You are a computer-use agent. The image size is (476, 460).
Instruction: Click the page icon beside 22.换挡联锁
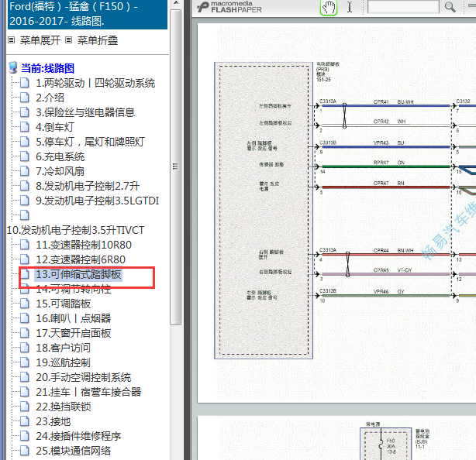tap(25, 407)
